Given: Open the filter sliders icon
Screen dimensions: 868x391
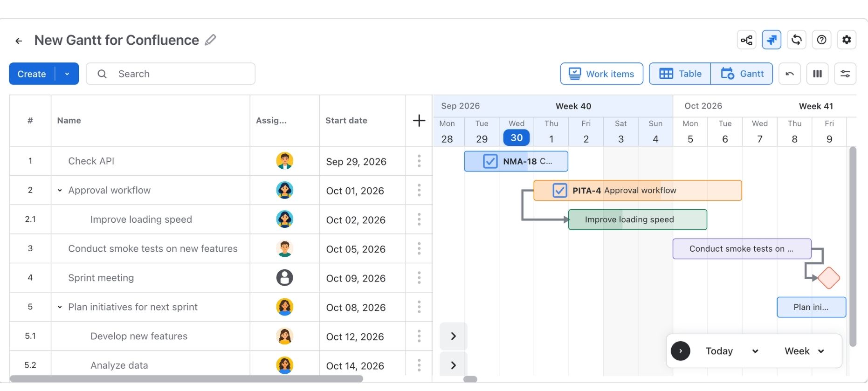Looking at the screenshot, I should tap(845, 74).
